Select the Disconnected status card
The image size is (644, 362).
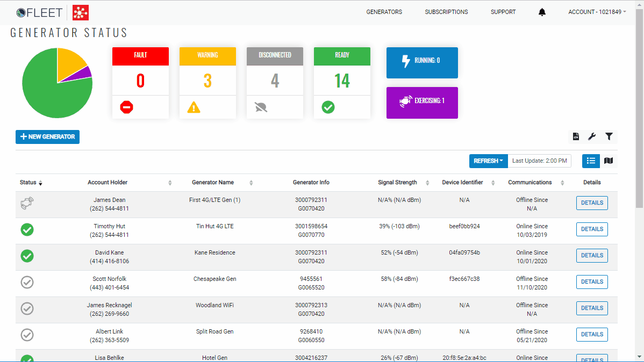(275, 83)
